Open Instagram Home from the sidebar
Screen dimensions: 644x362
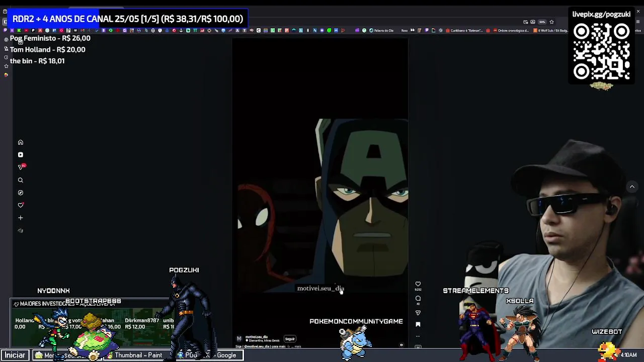(21, 142)
